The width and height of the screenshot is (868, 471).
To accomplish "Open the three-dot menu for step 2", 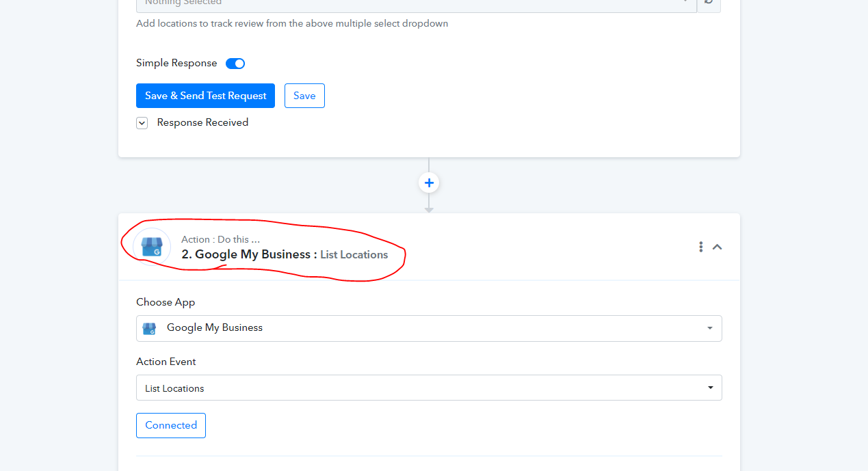I will (700, 247).
